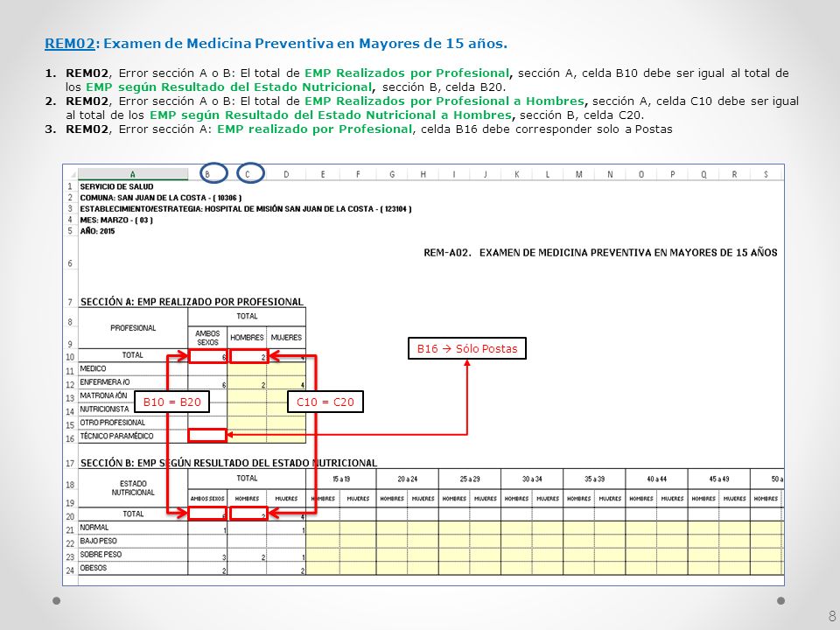This screenshot has width=840, height=630.
Task: Select column F header
Action: (358, 174)
